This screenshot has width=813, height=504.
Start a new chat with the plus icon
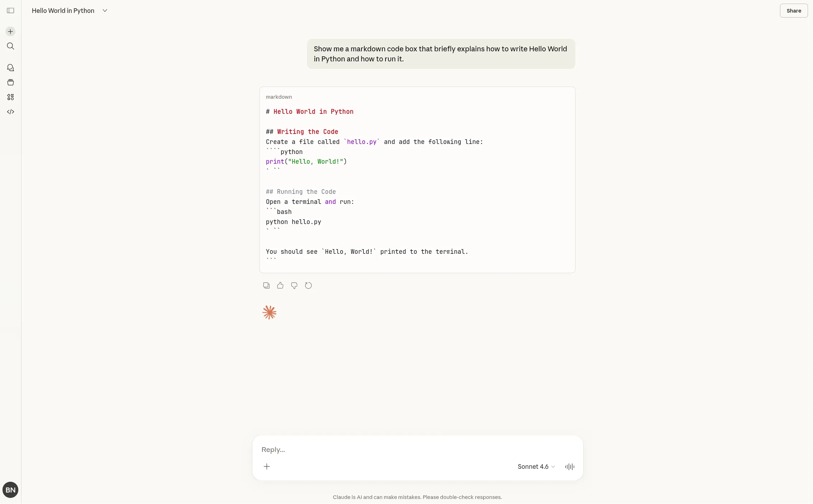click(x=10, y=31)
